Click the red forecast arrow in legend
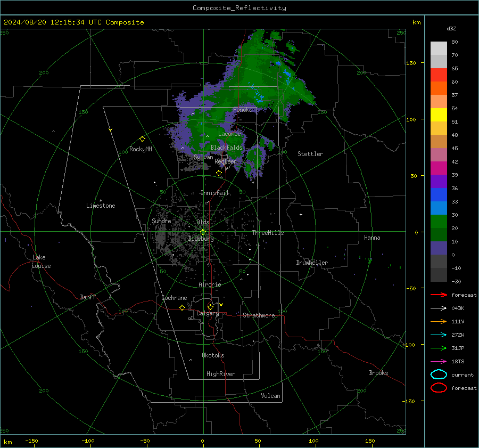 tap(439, 295)
